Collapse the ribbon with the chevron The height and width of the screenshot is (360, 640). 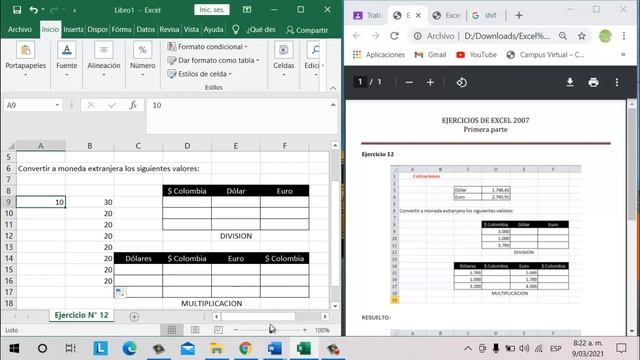click(x=333, y=88)
